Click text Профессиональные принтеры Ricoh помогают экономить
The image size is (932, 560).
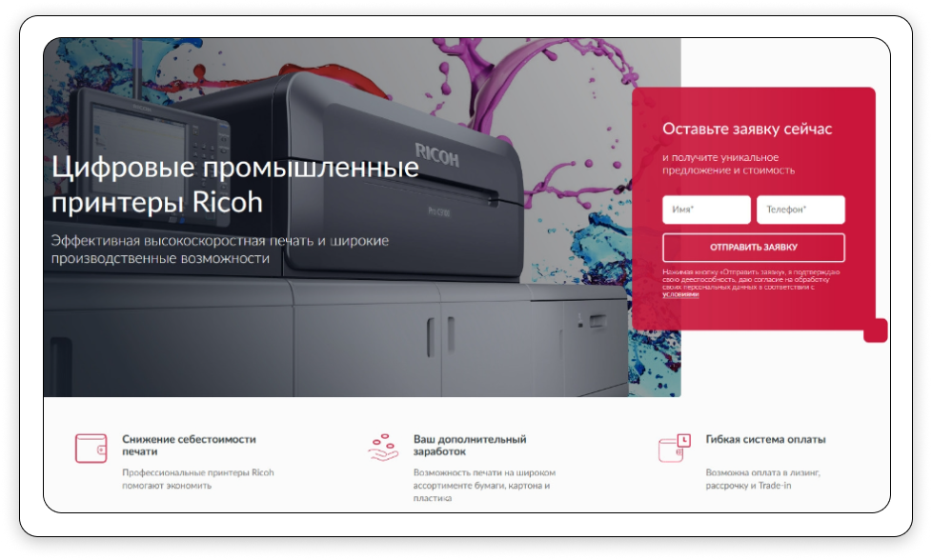(198, 479)
